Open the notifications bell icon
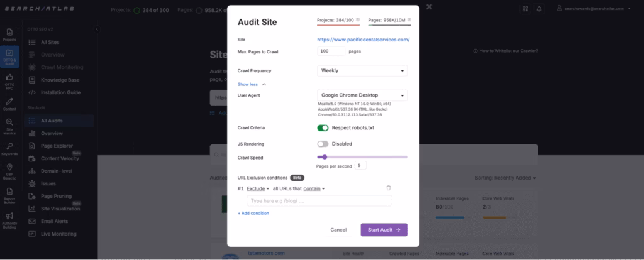Image resolution: width=644 pixels, height=260 pixels. (539, 9)
